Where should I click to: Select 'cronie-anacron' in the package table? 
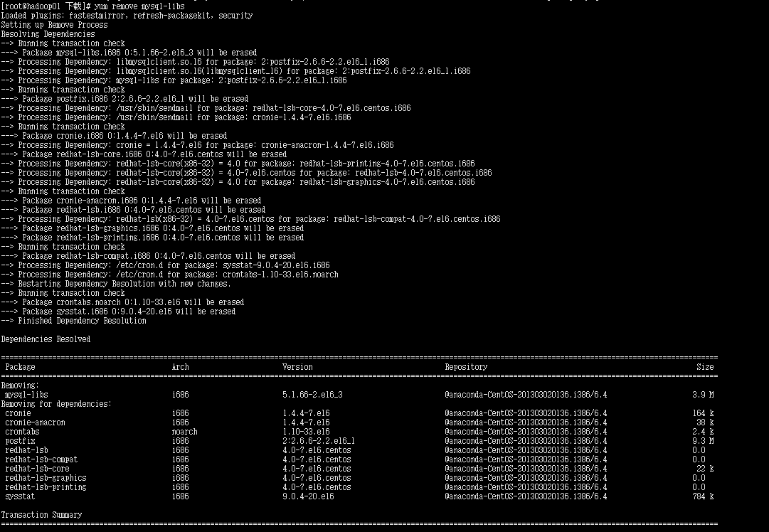point(35,422)
